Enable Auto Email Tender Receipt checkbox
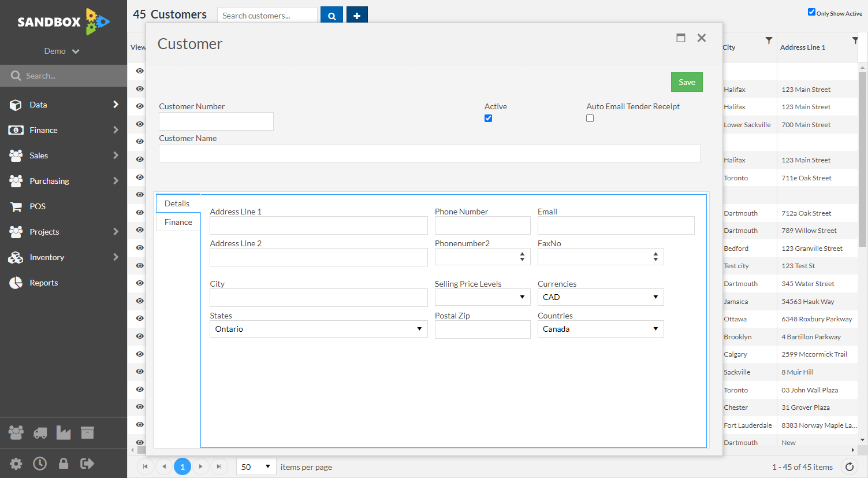Viewport: 868px width, 478px height. 590,118
